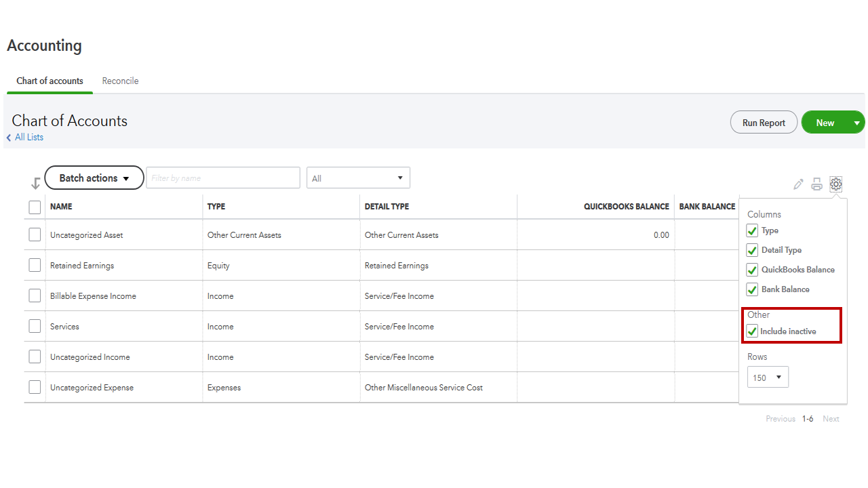Open the Rows 150 dropdown
This screenshot has width=868, height=488.
pyautogui.click(x=768, y=378)
